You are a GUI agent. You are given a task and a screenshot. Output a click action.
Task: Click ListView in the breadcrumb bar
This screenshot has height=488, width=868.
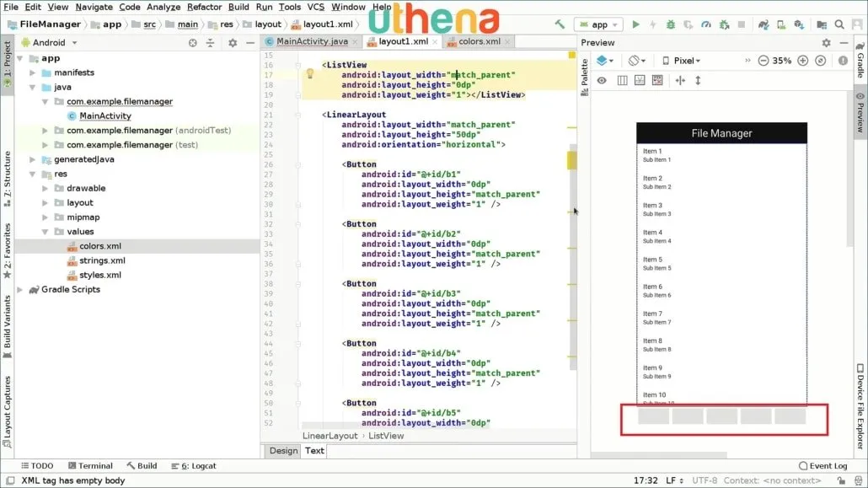tap(386, 436)
